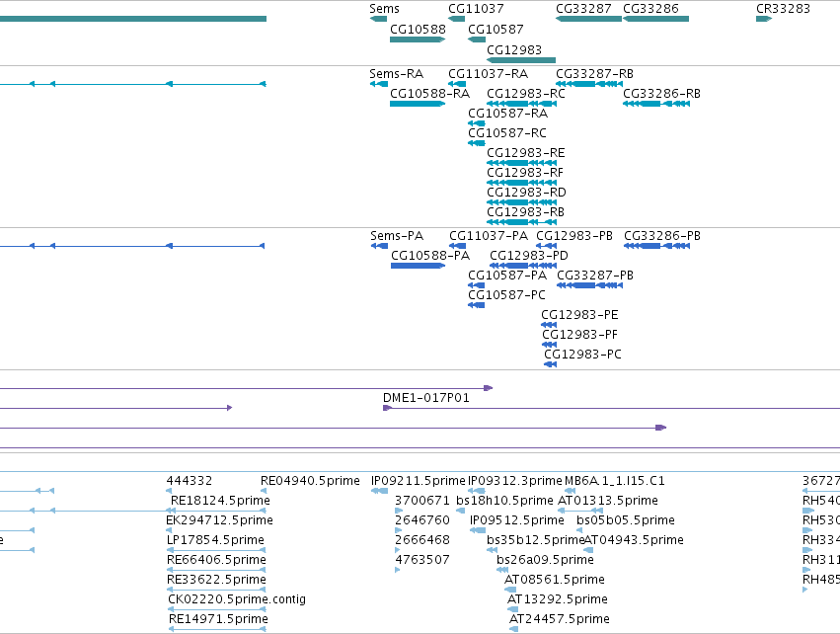This screenshot has width=840, height=634.
Task: Open the IP09211.5prime EST feature
Action: [379, 491]
